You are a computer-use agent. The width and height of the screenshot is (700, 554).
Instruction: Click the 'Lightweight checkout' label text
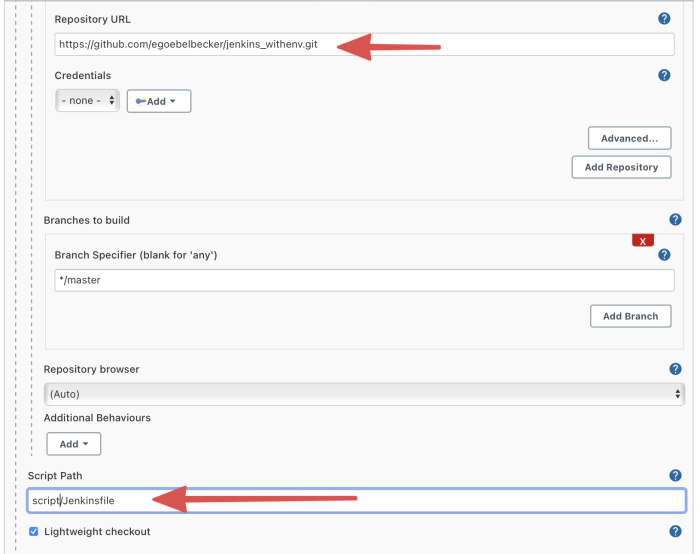click(97, 531)
